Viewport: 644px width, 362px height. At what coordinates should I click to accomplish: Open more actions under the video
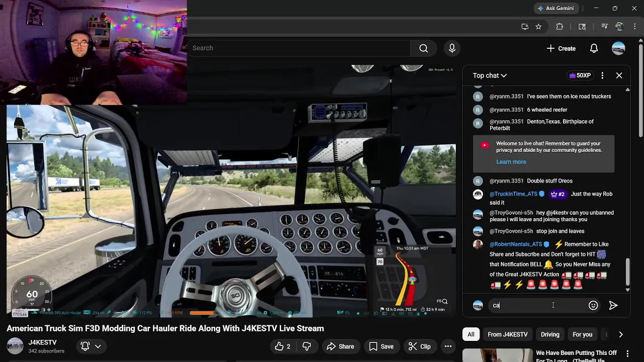448,346
